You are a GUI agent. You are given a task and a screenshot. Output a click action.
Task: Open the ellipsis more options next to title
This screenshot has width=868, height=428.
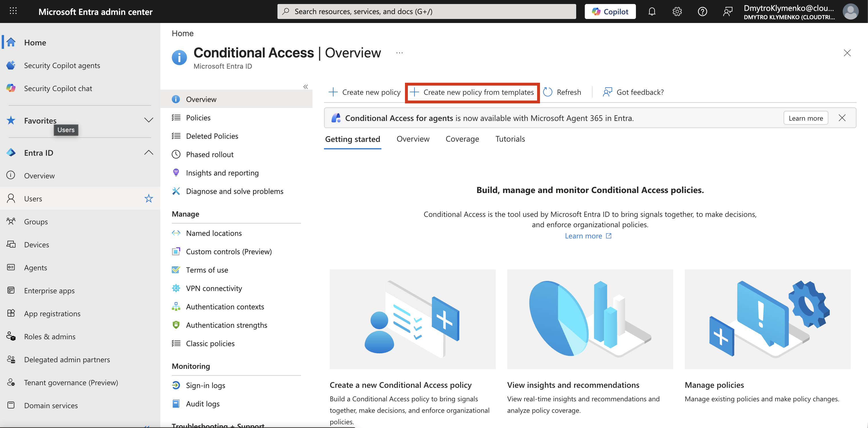click(399, 53)
